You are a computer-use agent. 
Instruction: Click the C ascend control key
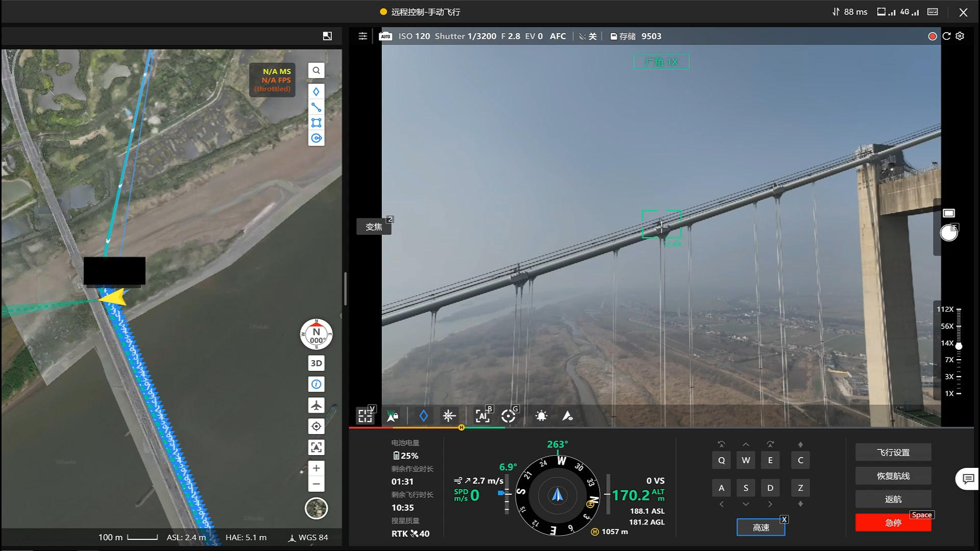pyautogui.click(x=800, y=460)
